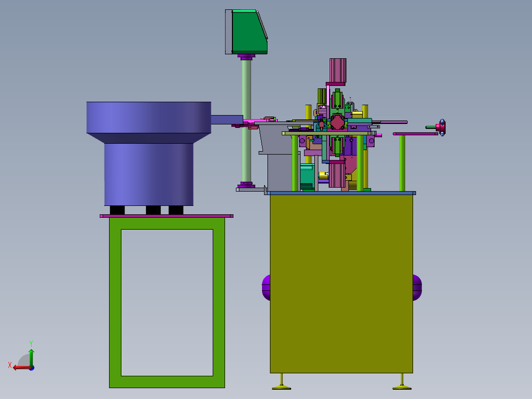Select the purple flange at pole base
The height and width of the screenshot is (399, 532).
[x=246, y=185]
